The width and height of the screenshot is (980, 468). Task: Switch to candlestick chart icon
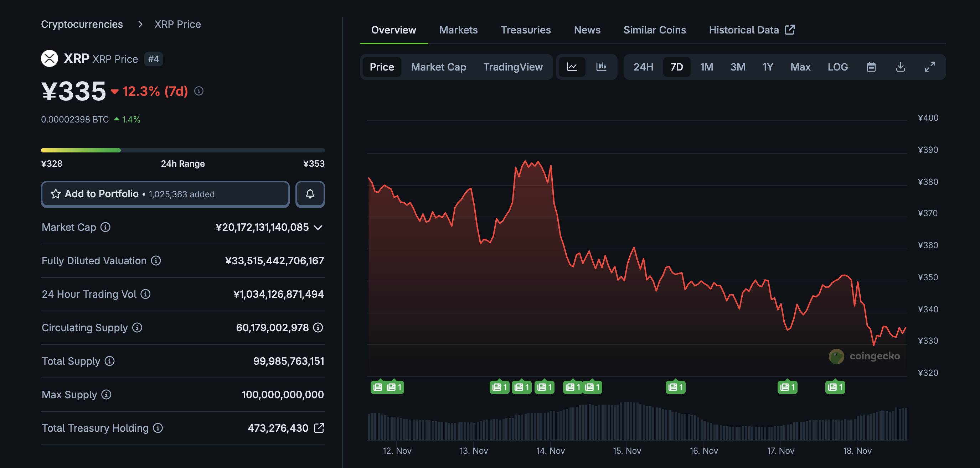pos(601,67)
